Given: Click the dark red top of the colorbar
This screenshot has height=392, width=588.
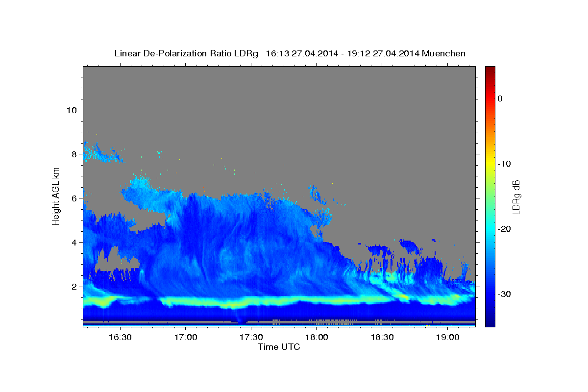Looking at the screenshot, I should pos(490,70).
